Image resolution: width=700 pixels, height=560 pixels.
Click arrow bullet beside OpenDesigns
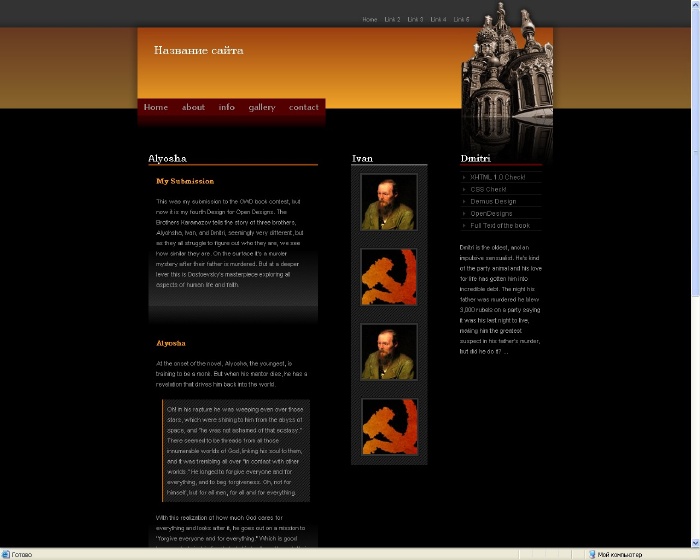click(x=464, y=213)
